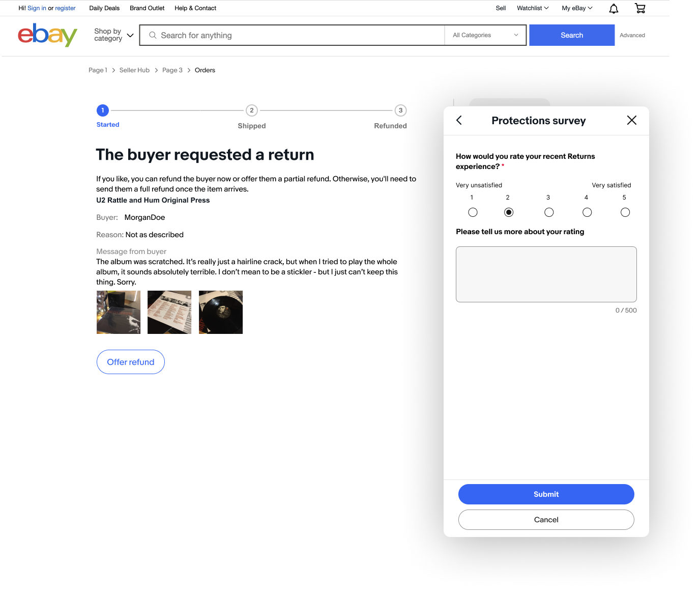Navigate to Seller Hub breadcrumb
Screen dimensions: 700x593
[134, 70]
